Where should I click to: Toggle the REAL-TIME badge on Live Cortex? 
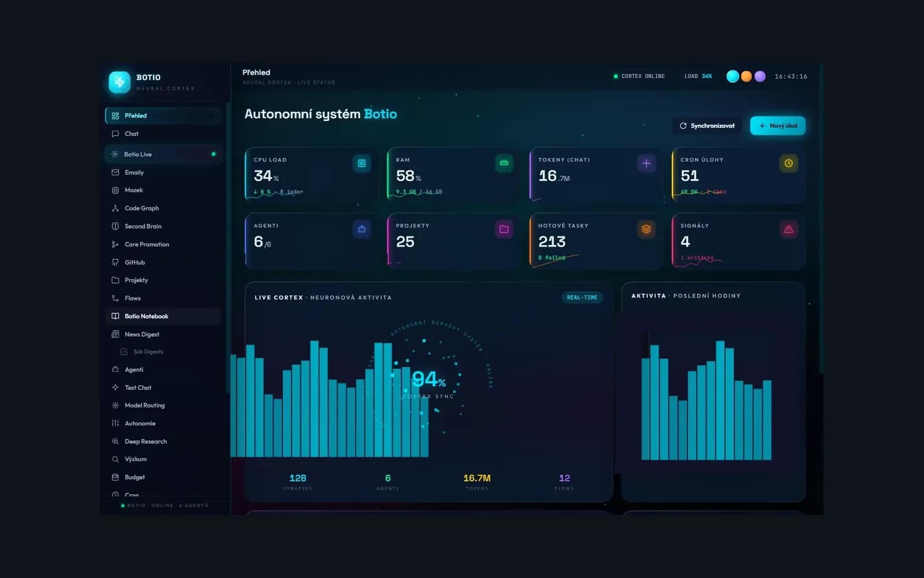(x=582, y=297)
